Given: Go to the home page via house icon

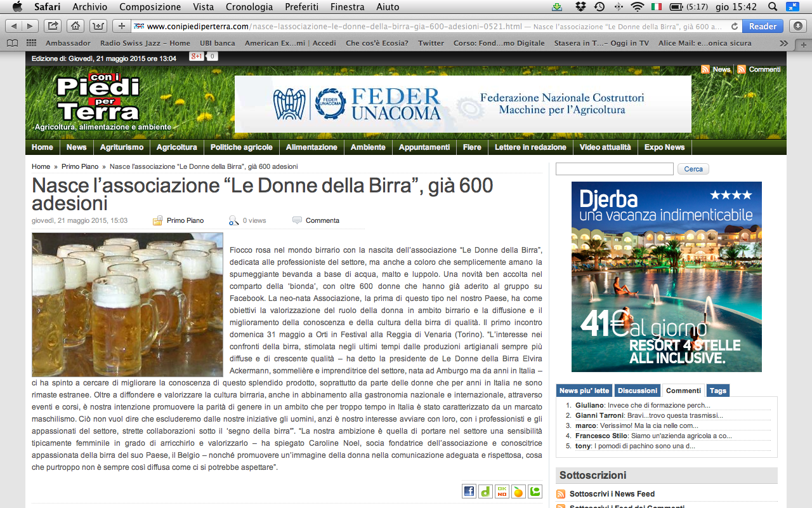Looking at the screenshot, I should point(75,26).
